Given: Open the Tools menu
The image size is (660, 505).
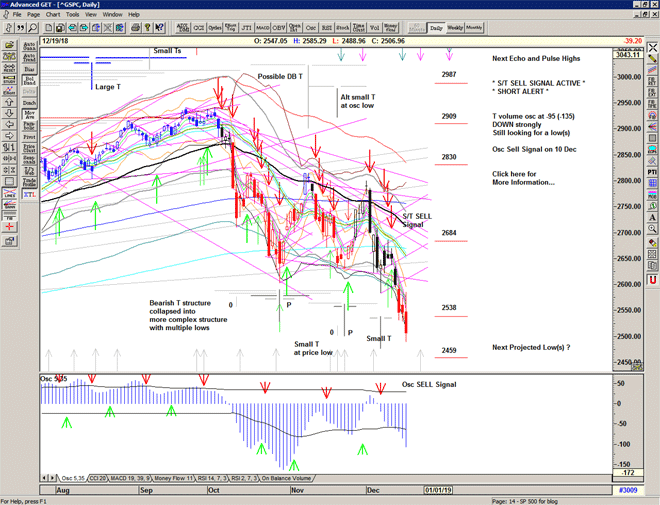Looking at the screenshot, I should [81, 15].
